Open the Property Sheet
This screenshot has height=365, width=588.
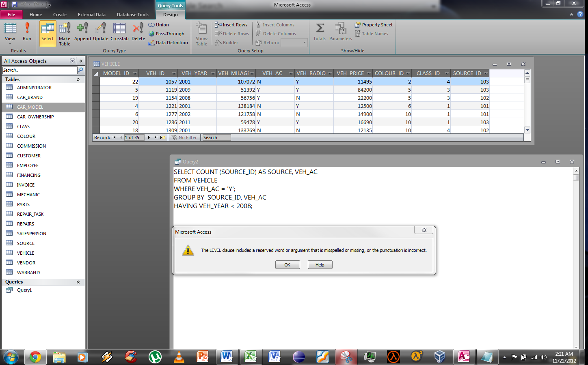374,25
